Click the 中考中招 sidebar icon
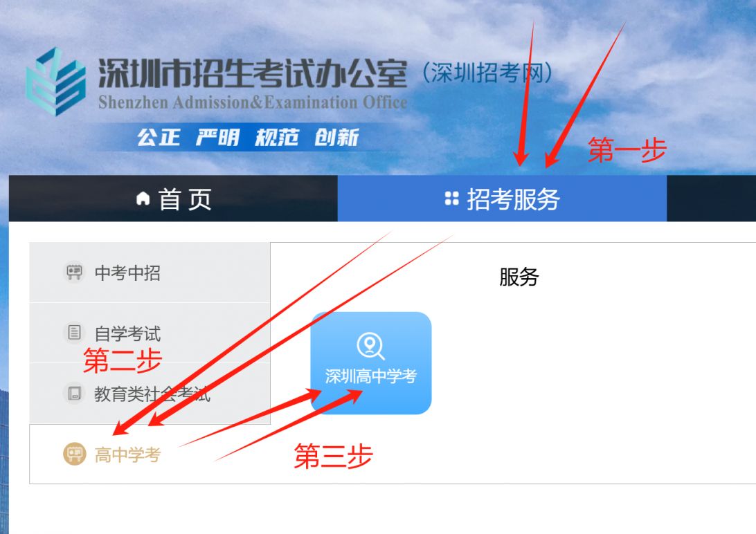 coord(74,272)
